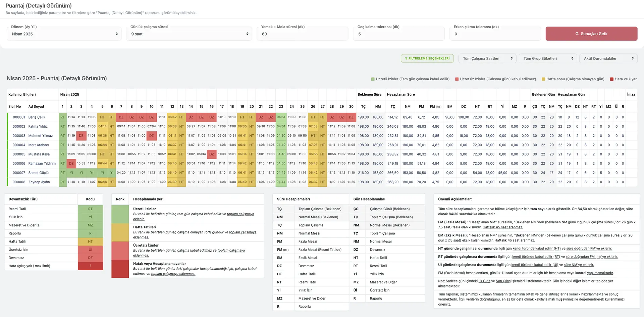
Task: Select employee Barış Çelik row name
Action: coord(37,117)
